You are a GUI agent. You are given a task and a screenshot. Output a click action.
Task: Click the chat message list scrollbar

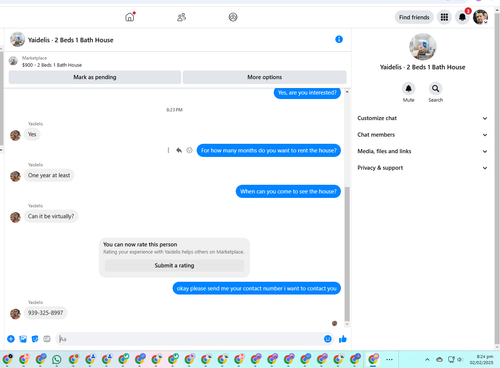click(347, 253)
